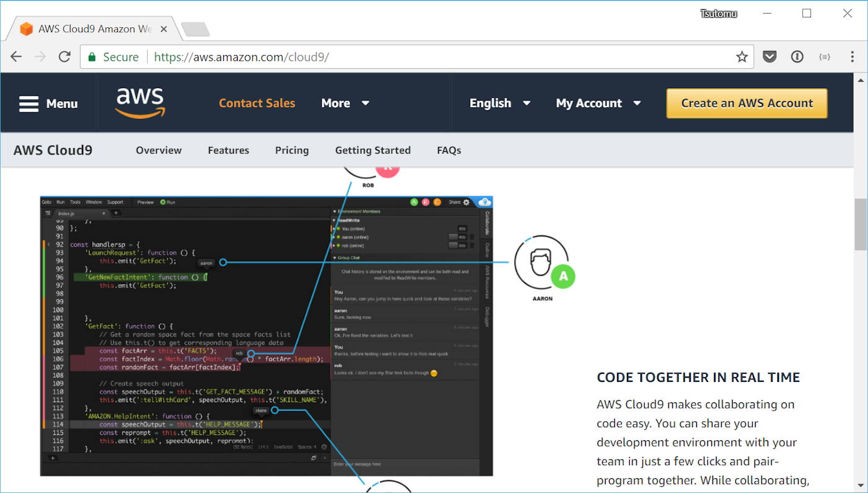Click the AWS Cloud9 product title

pos(53,150)
